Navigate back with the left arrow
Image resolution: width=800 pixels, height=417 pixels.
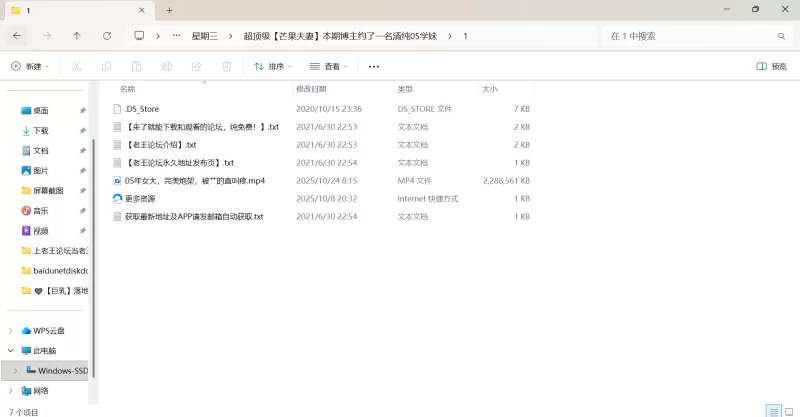17,36
